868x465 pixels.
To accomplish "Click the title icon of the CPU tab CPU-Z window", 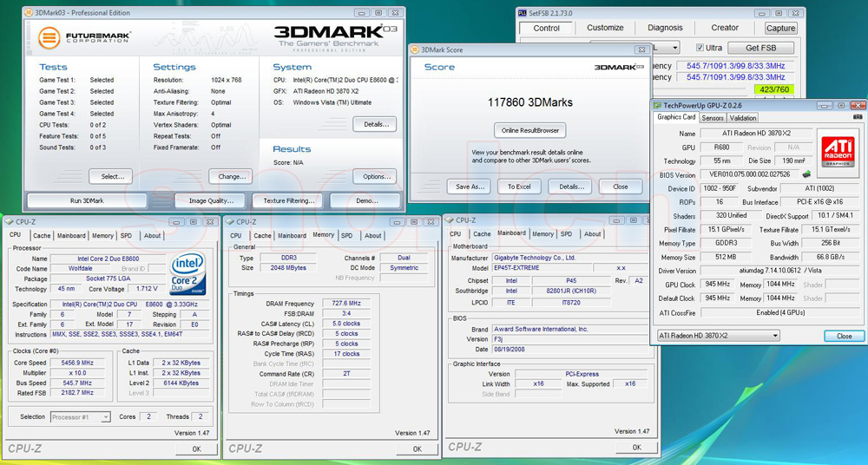I will click(10, 222).
